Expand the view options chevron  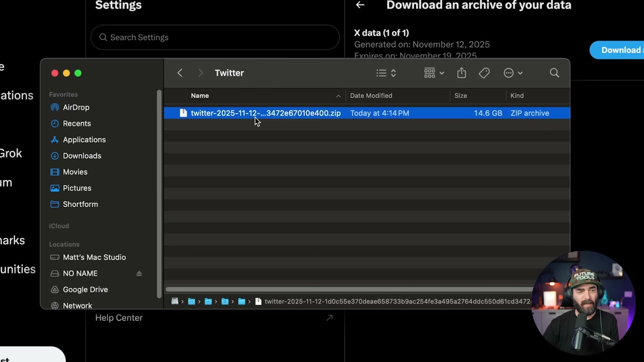[x=520, y=73]
